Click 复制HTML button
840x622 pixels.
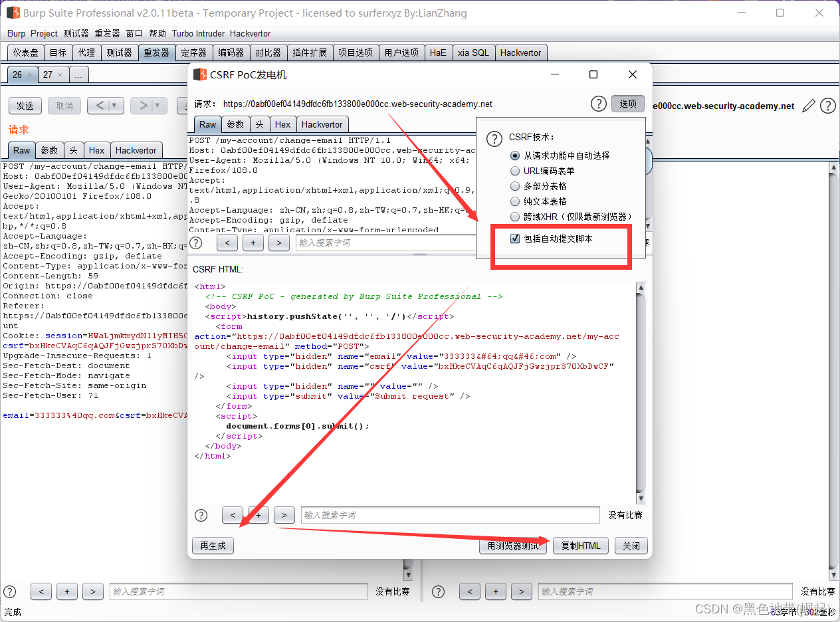[581, 546]
